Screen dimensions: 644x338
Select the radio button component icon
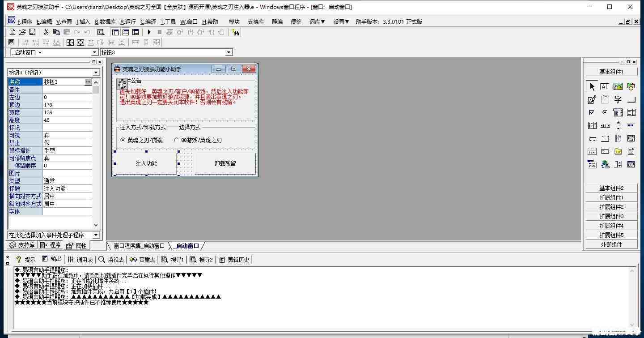(605, 112)
